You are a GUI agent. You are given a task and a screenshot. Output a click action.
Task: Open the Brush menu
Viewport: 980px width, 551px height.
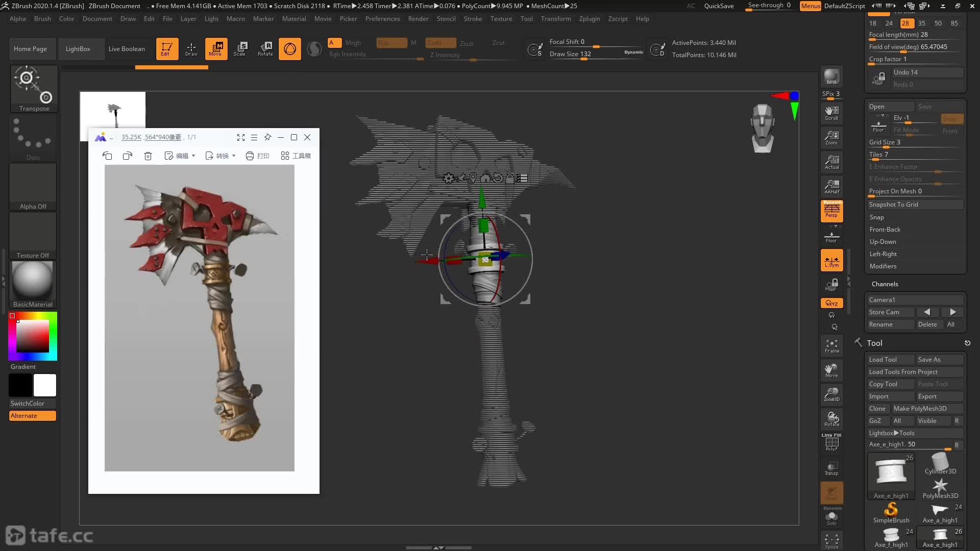(x=42, y=19)
